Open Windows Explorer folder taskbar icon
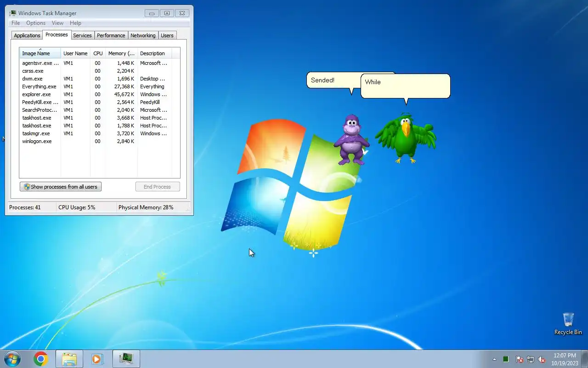 pyautogui.click(x=69, y=359)
